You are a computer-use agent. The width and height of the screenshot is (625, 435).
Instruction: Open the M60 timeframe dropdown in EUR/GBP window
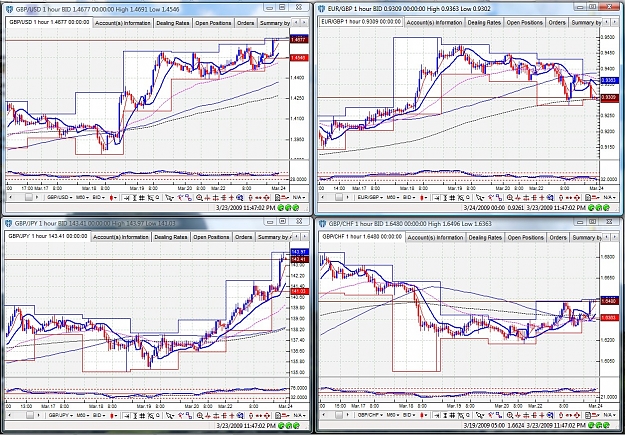(393, 197)
